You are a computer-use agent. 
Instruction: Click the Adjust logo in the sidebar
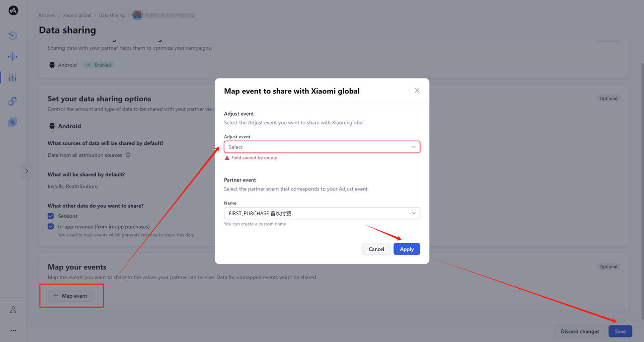pos(13,10)
